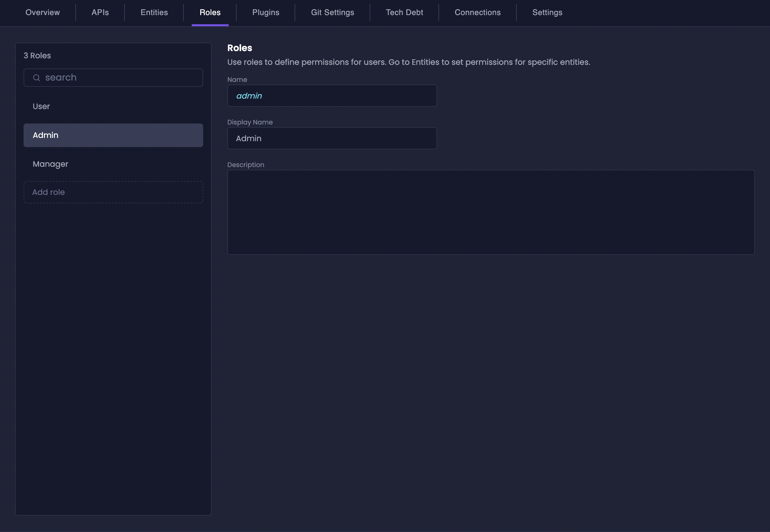Click the Add role button
770x532 pixels.
pos(113,192)
